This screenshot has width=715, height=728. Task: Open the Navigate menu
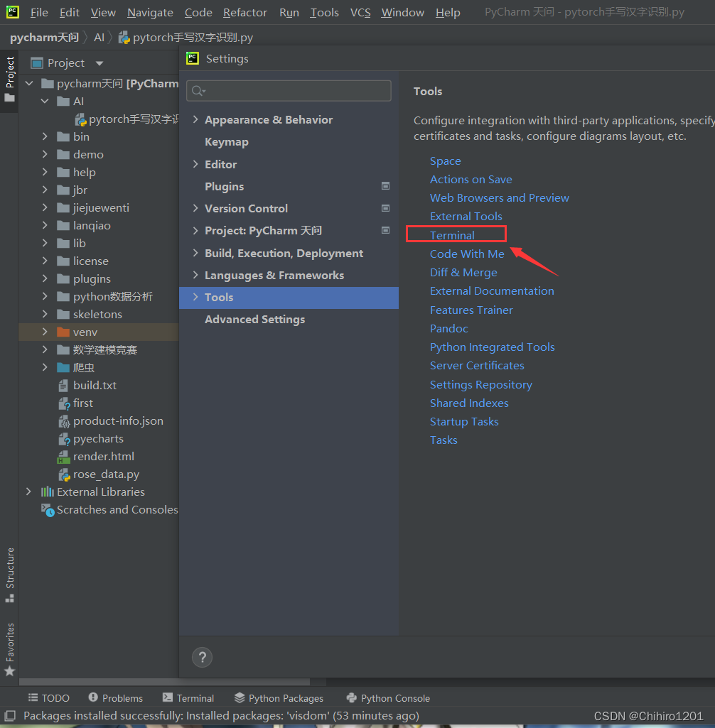(150, 13)
